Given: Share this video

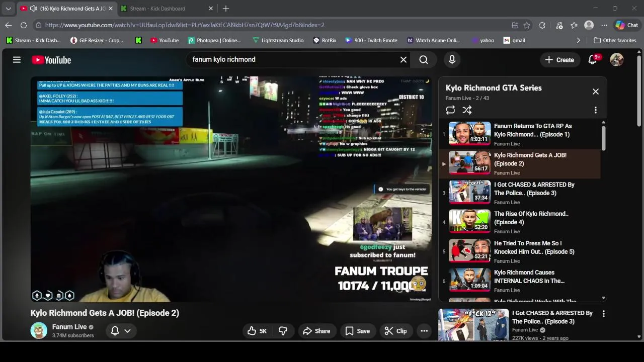Looking at the screenshot, I should [316, 331].
